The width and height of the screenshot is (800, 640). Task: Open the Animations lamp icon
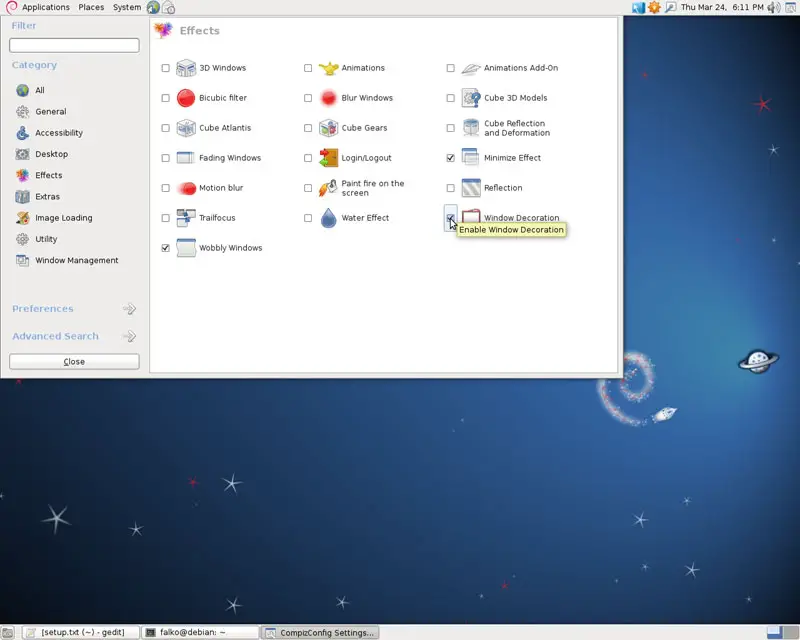coord(329,68)
